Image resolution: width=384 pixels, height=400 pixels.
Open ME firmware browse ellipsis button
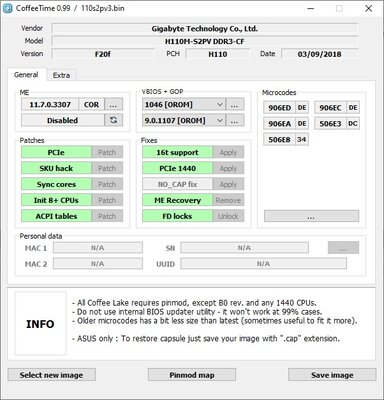(x=113, y=105)
